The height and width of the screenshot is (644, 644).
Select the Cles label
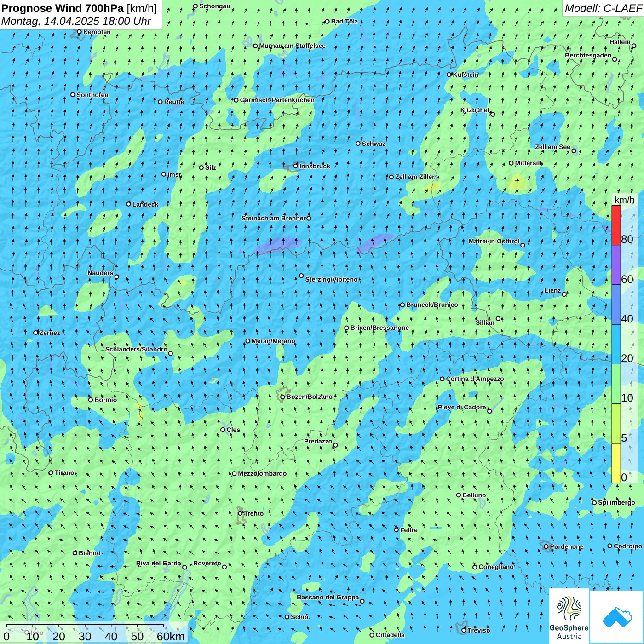[233, 430]
